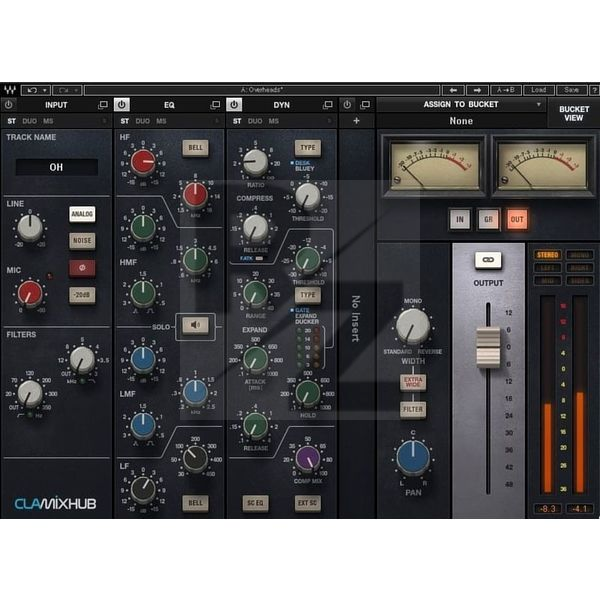Open the Overheads preset name menu

point(262,90)
